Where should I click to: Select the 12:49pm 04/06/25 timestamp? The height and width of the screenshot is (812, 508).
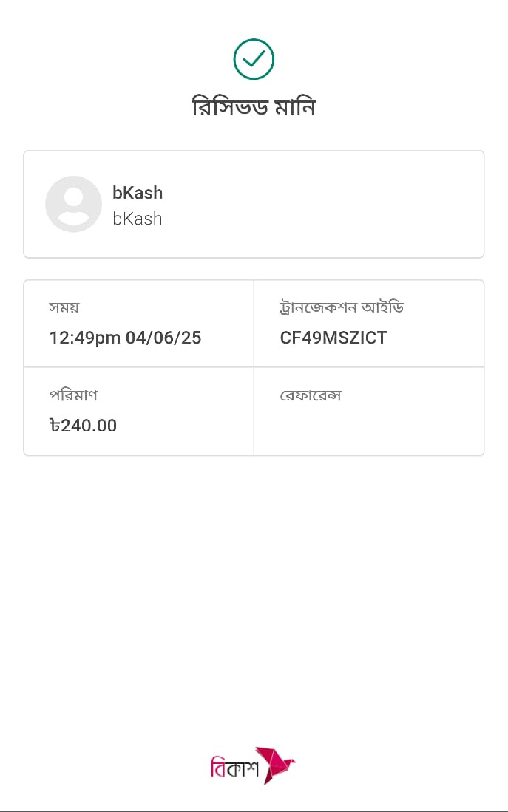coord(126,338)
